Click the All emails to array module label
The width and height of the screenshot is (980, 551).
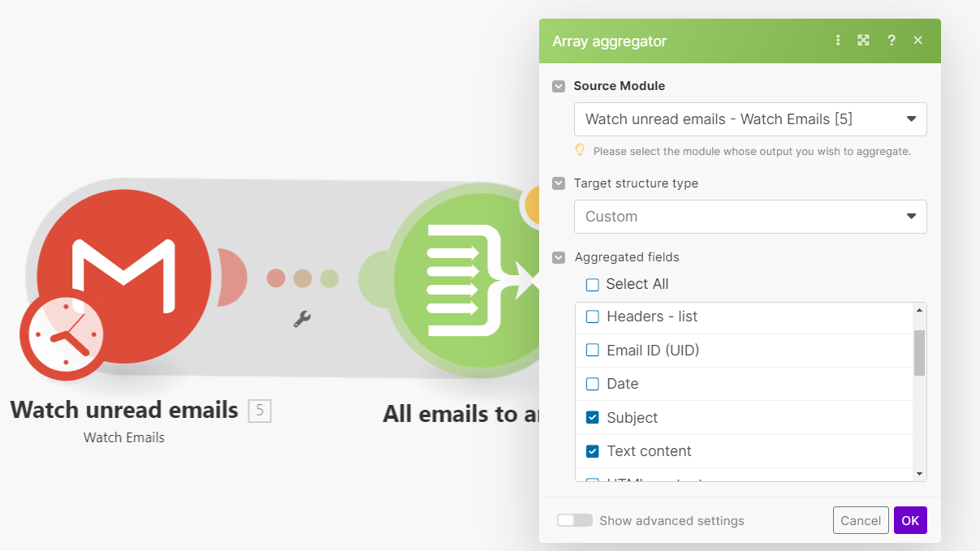[x=461, y=414]
